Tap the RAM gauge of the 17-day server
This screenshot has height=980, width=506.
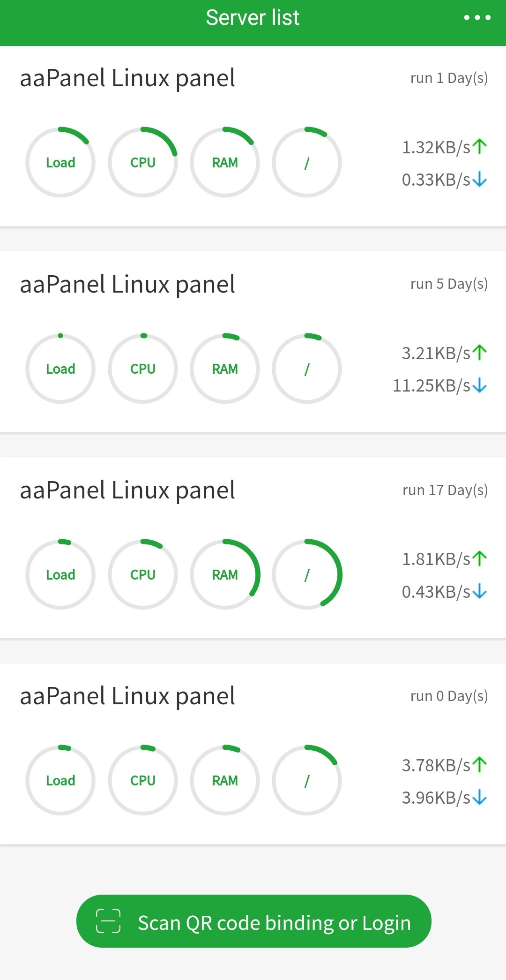[225, 574]
